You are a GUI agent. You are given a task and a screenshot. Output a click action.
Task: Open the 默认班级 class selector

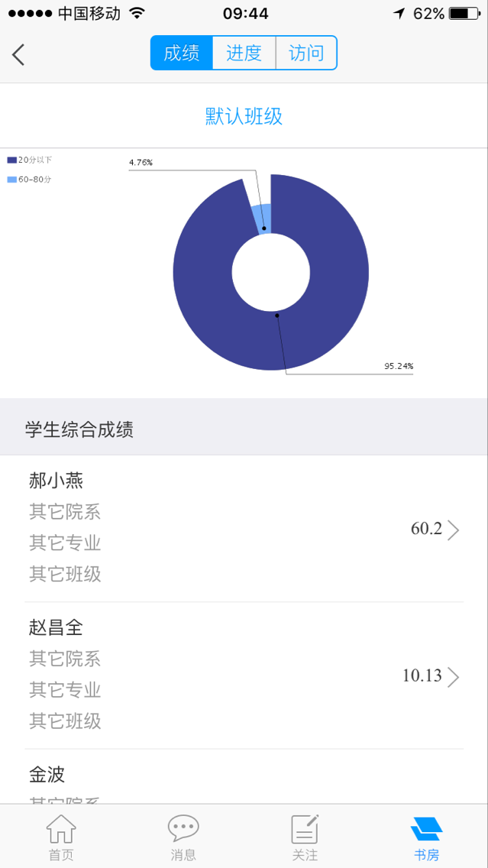coord(244,116)
